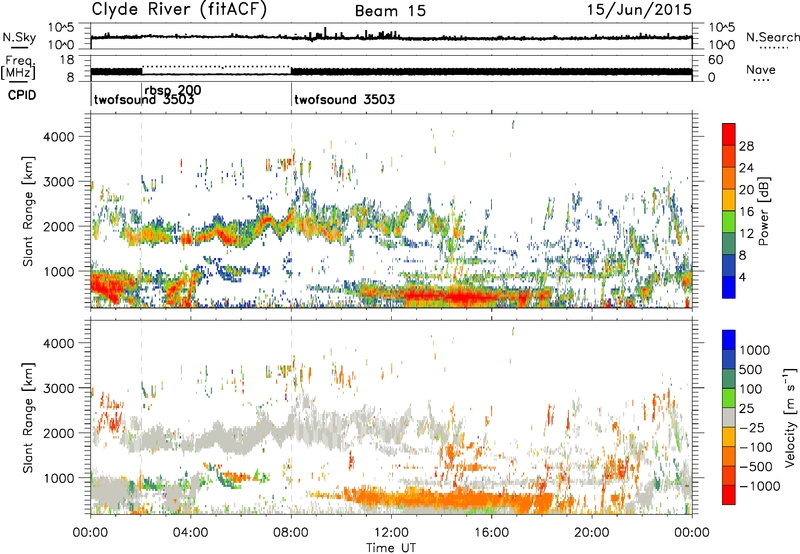The width and height of the screenshot is (800, 554).
Task: Click the '2000' tick on the velocity panel axis
Action: coord(58,433)
